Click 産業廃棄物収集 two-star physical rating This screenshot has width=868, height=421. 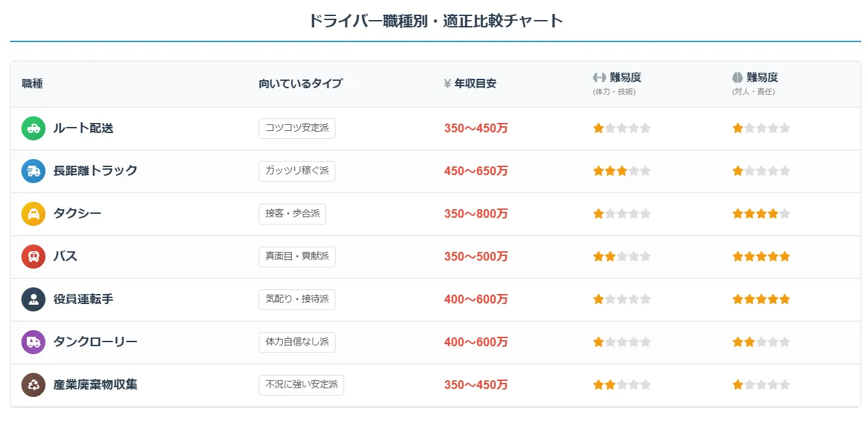[622, 385]
